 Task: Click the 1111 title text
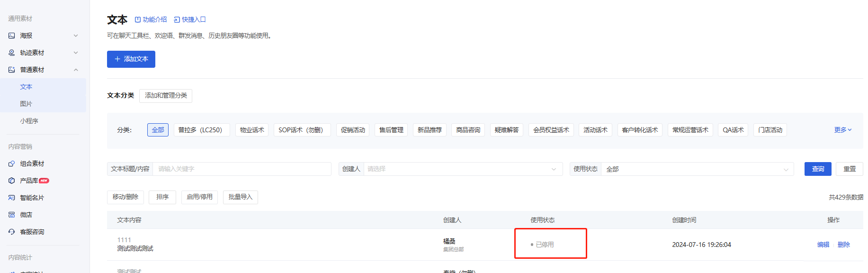(x=124, y=240)
